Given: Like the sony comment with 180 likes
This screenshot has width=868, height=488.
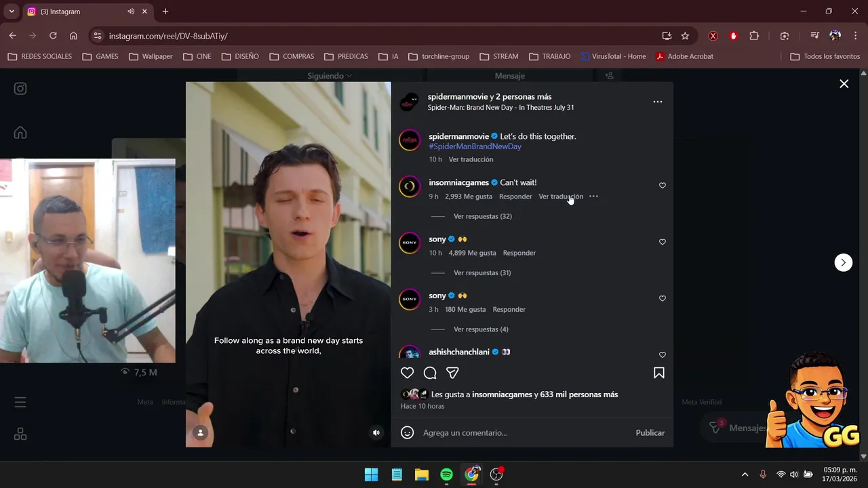Looking at the screenshot, I should click(x=663, y=298).
